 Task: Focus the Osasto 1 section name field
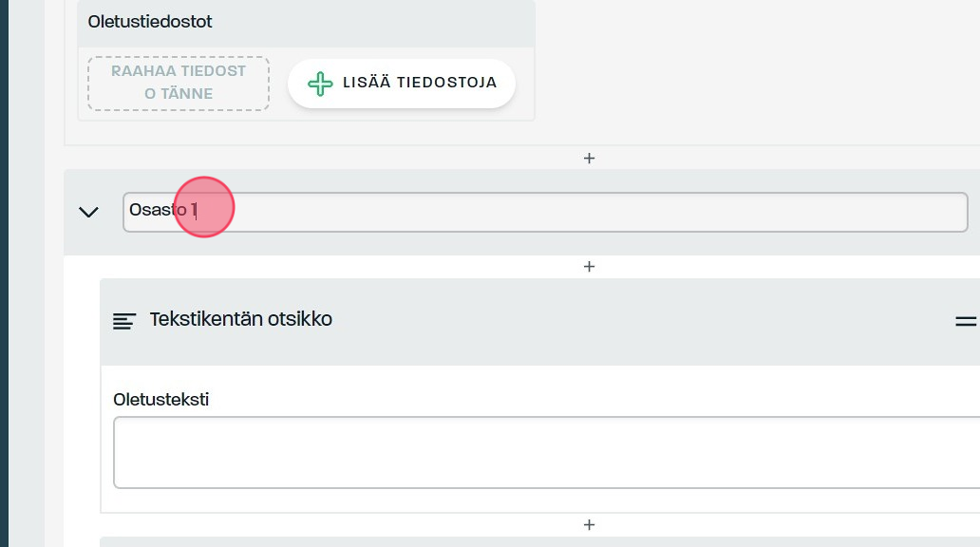click(475, 212)
